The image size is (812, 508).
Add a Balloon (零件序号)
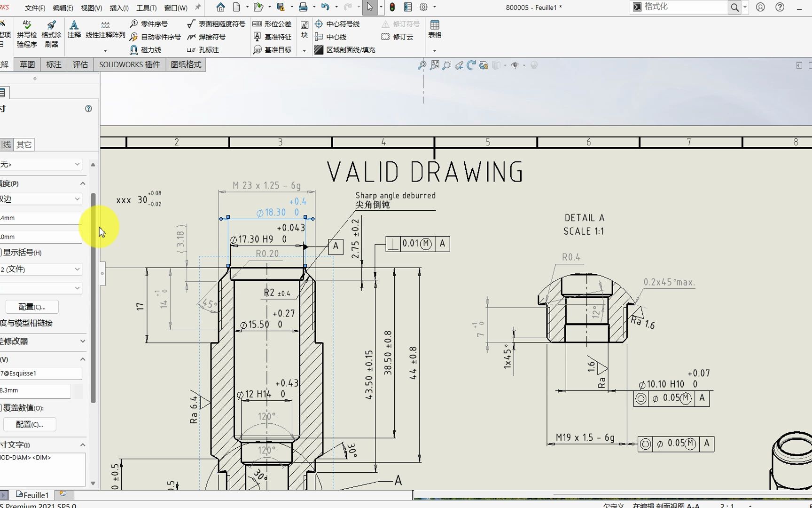(x=148, y=24)
